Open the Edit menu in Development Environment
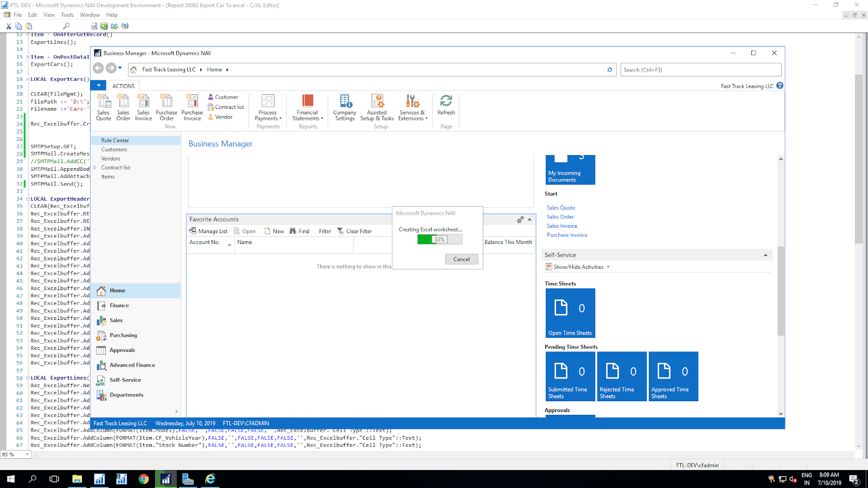 click(33, 15)
